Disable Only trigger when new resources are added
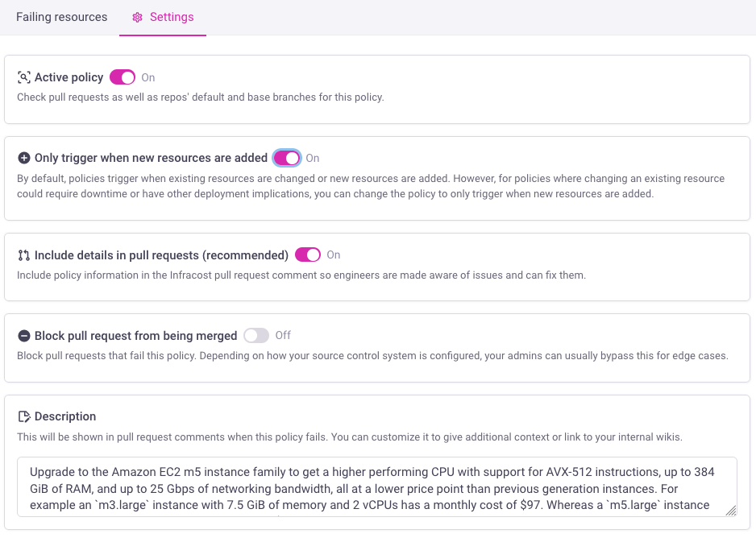Screen dimensions: 756x538 tap(287, 158)
